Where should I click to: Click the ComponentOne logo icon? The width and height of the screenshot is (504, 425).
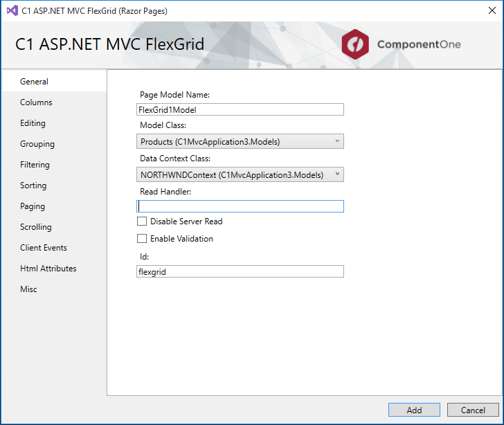(355, 44)
